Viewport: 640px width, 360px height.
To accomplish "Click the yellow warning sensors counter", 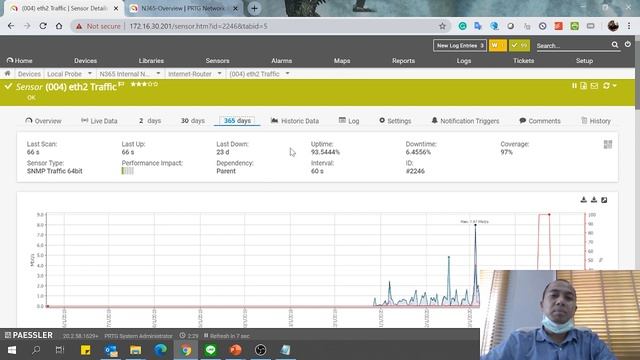I will [498, 45].
